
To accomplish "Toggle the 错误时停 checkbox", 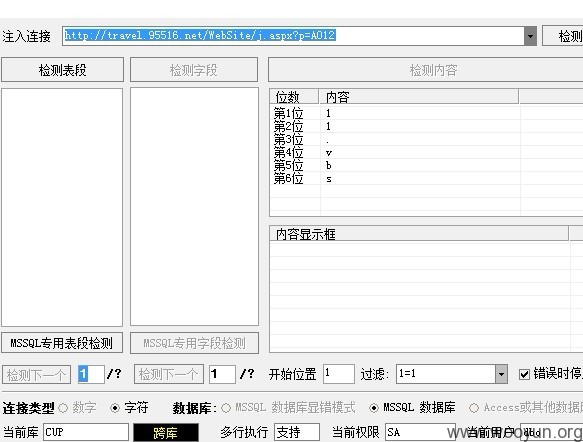I will click(x=524, y=374).
